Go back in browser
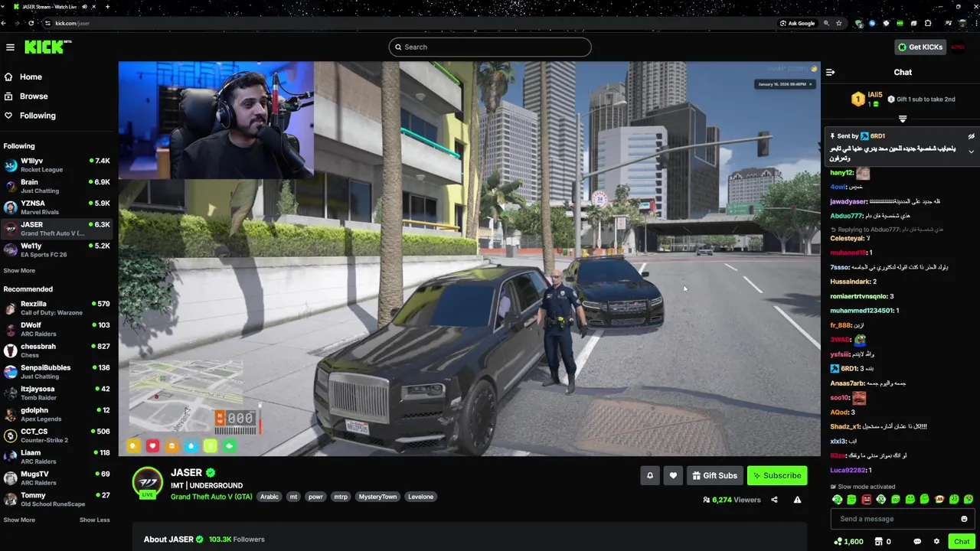Screen dimensions: 980x551 tap(4, 23)
